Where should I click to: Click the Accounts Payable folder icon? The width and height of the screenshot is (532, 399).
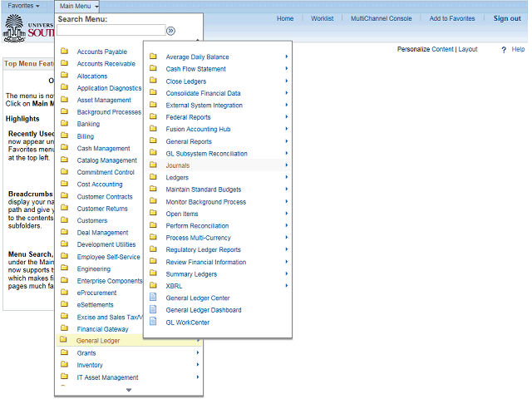pyautogui.click(x=64, y=52)
